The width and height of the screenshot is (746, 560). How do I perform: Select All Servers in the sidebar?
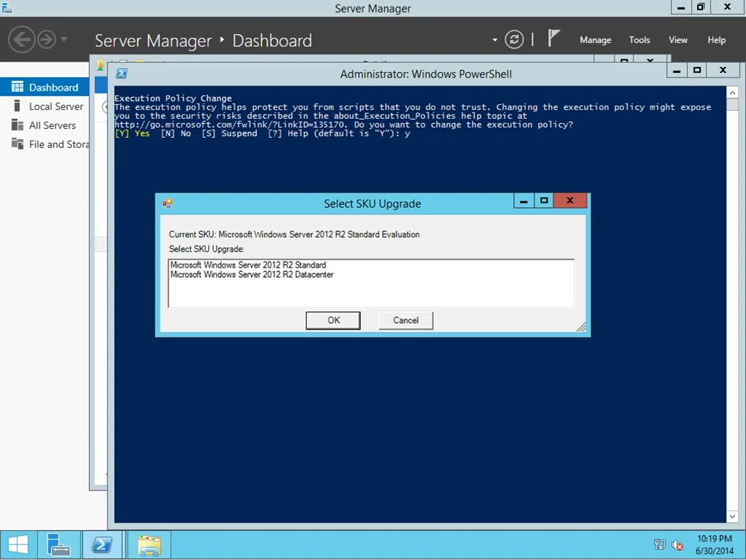44,125
